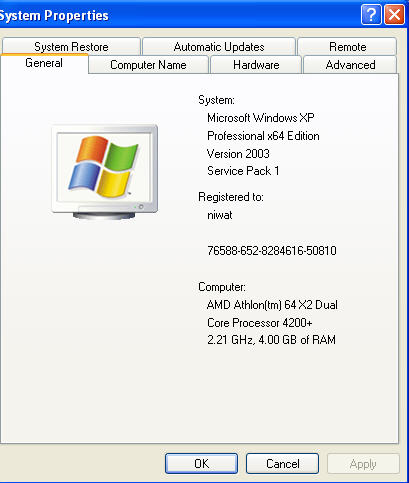Select the General tab
The height and width of the screenshot is (483, 409).
click(x=44, y=63)
